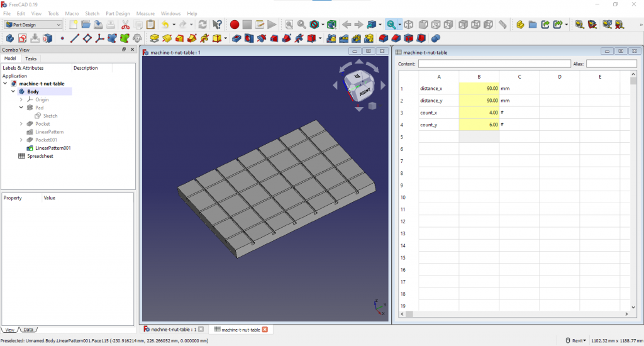Click the Front view icon
The height and width of the screenshot is (346, 644).
coord(423,25)
